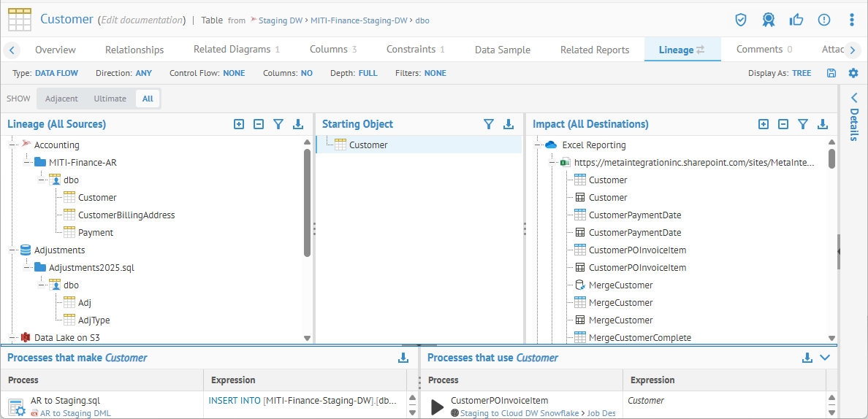This screenshot has height=419, width=868.
Task: Click the save lineage configuration icon
Action: (x=831, y=73)
